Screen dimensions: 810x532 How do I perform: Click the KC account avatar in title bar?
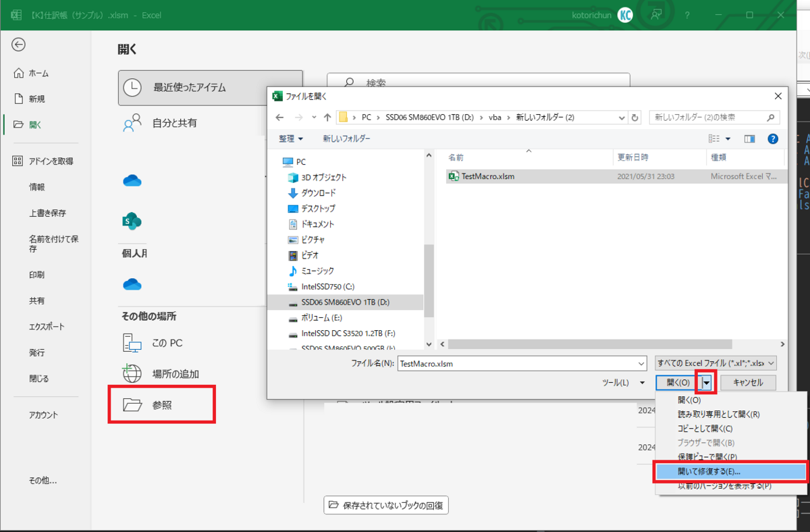625,15
